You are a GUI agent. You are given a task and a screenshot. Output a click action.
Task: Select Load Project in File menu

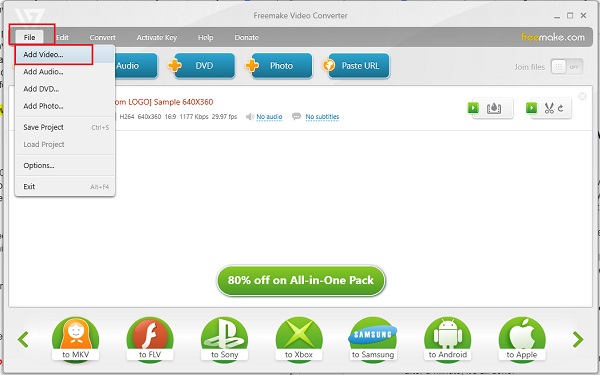click(x=65, y=144)
